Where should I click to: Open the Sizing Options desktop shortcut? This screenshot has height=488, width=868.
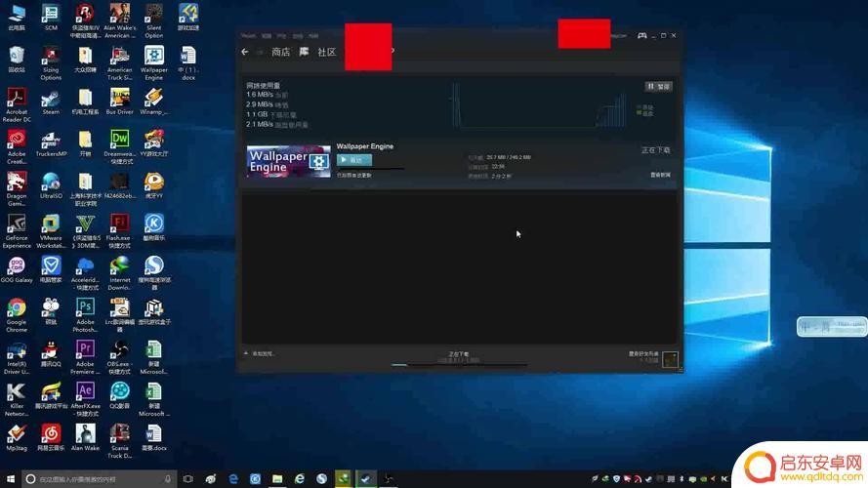pyautogui.click(x=51, y=62)
